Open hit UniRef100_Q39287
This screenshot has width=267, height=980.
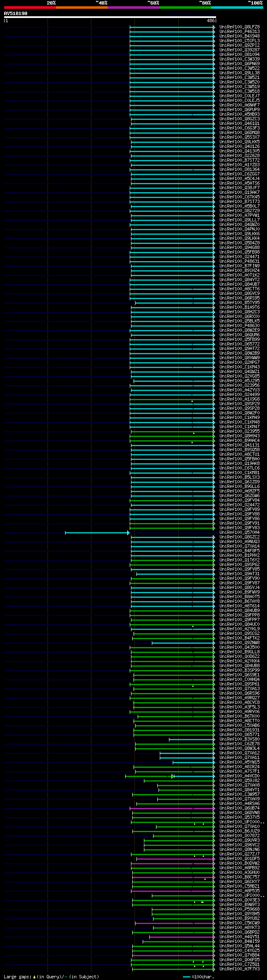point(239,50)
